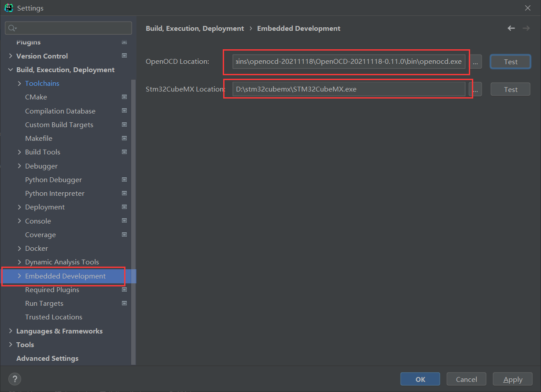541x392 pixels.
Task: Click project-level icon next to Python Interpreter
Action: pos(124,193)
